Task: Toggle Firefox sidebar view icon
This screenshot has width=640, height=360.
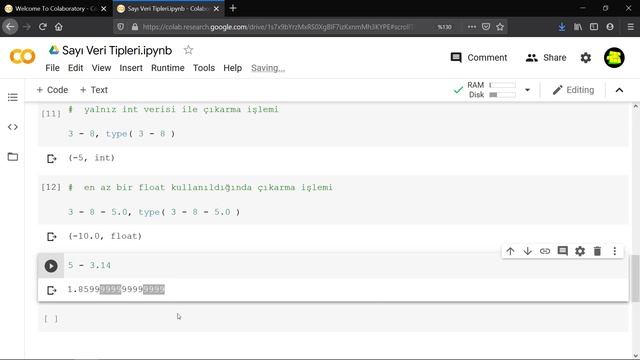Action: 594,27
